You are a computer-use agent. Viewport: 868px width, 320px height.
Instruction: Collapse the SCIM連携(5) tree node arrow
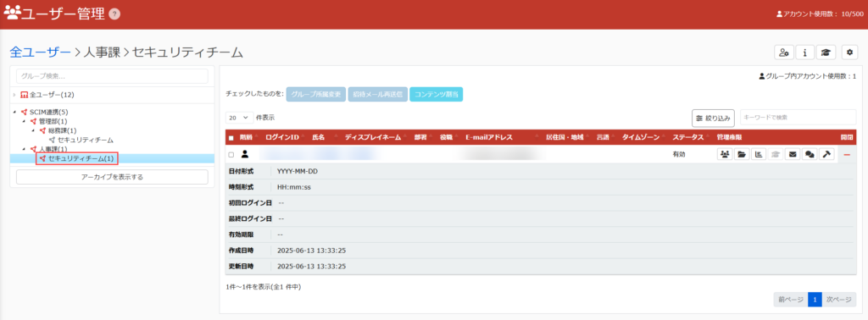click(x=14, y=113)
